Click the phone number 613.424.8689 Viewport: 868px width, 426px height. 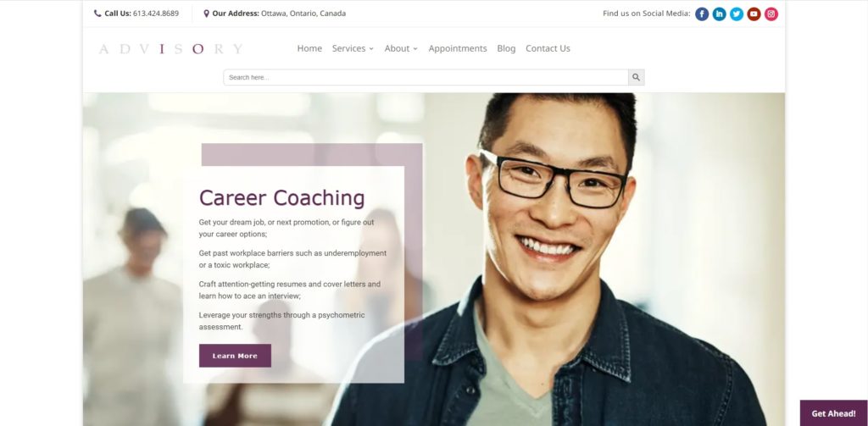click(x=156, y=14)
